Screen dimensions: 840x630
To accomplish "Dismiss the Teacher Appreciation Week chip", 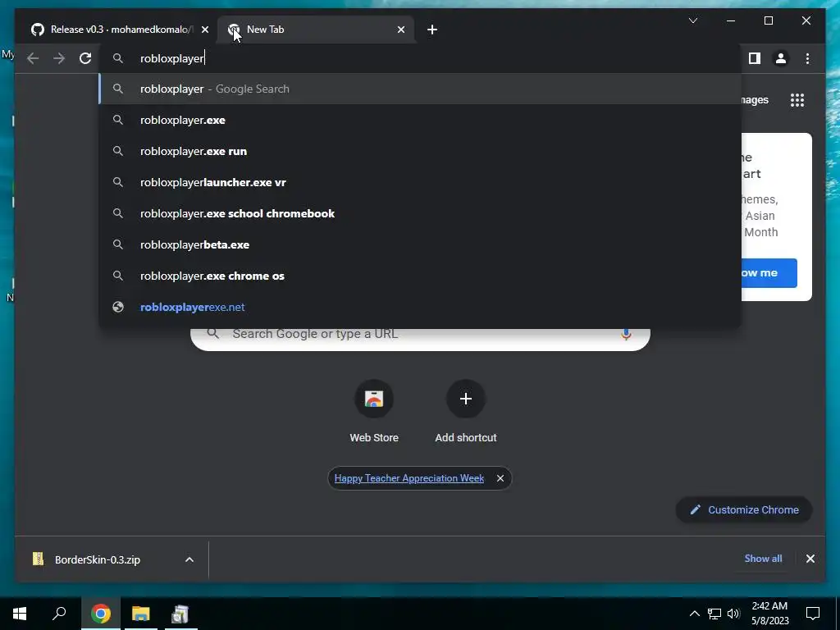I will click(500, 478).
